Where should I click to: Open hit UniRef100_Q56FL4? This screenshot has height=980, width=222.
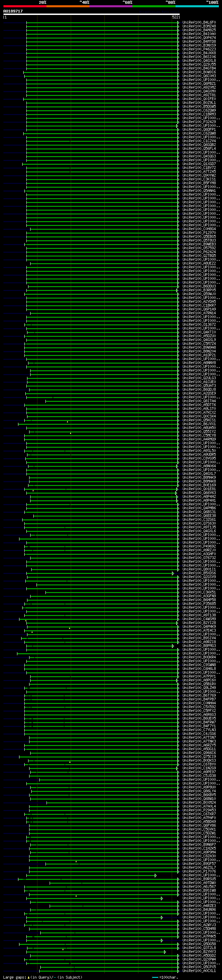click(199, 149)
